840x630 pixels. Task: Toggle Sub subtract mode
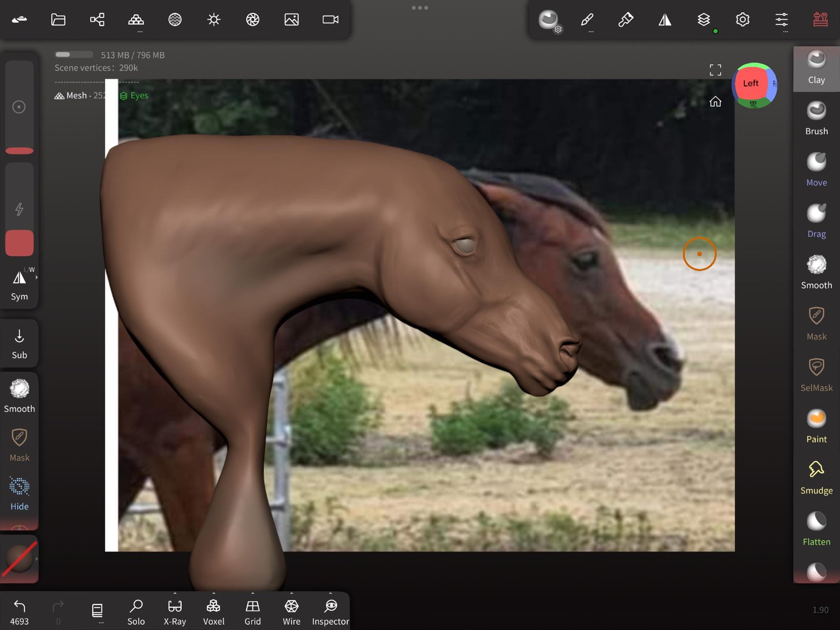[19, 343]
